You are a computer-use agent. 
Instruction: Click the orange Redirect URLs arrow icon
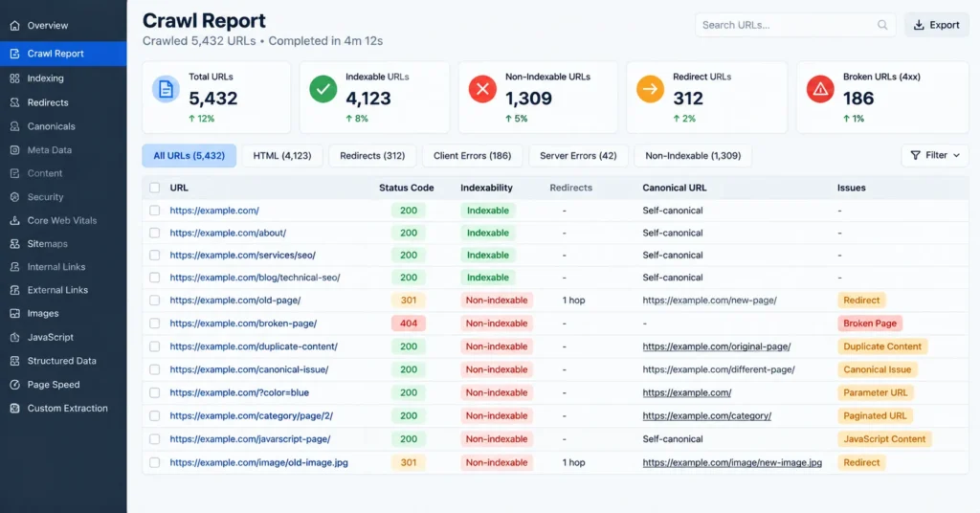[x=650, y=89]
